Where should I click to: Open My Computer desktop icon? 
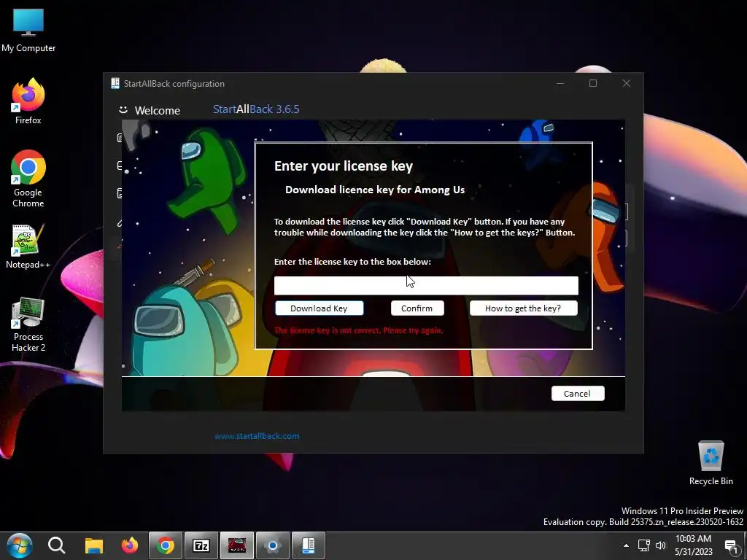[x=28, y=31]
